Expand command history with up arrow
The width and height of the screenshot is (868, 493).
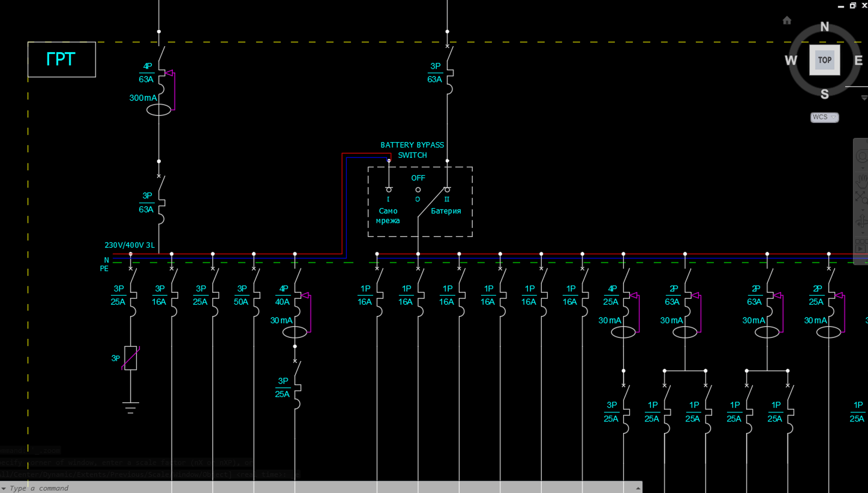(638, 488)
